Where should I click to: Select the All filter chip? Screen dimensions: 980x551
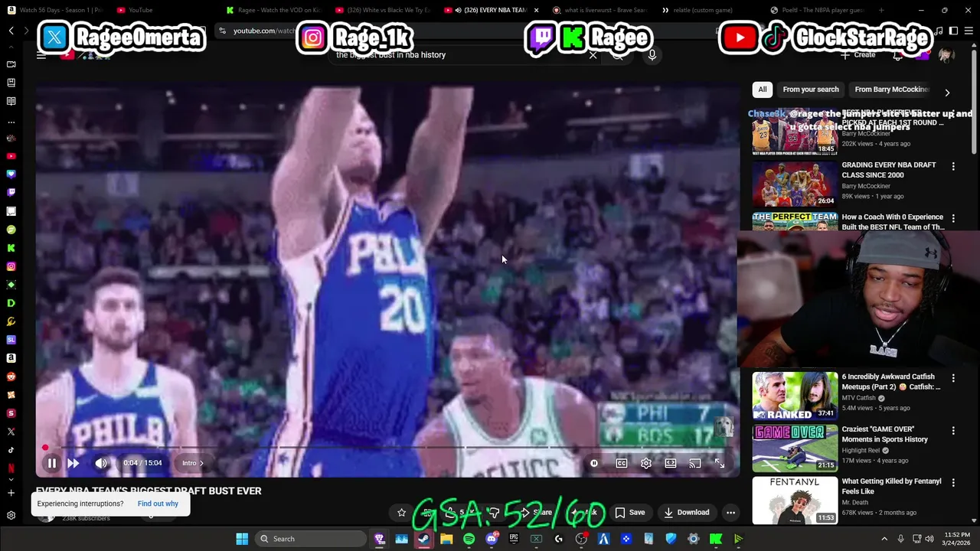(x=763, y=90)
